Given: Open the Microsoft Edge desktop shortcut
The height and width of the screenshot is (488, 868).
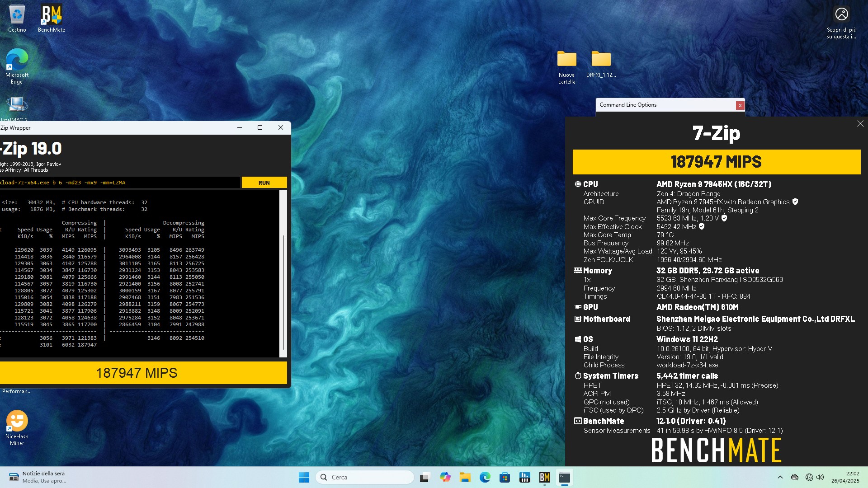Looking at the screenshot, I should tap(17, 66).
